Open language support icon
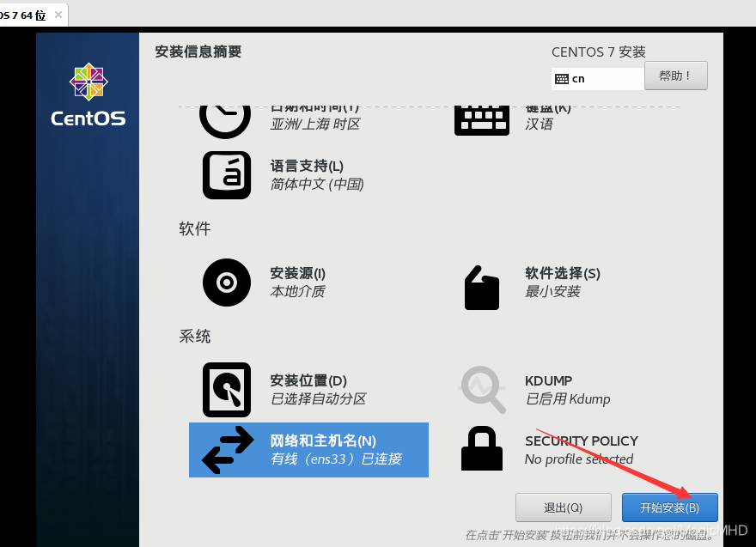 (x=227, y=175)
